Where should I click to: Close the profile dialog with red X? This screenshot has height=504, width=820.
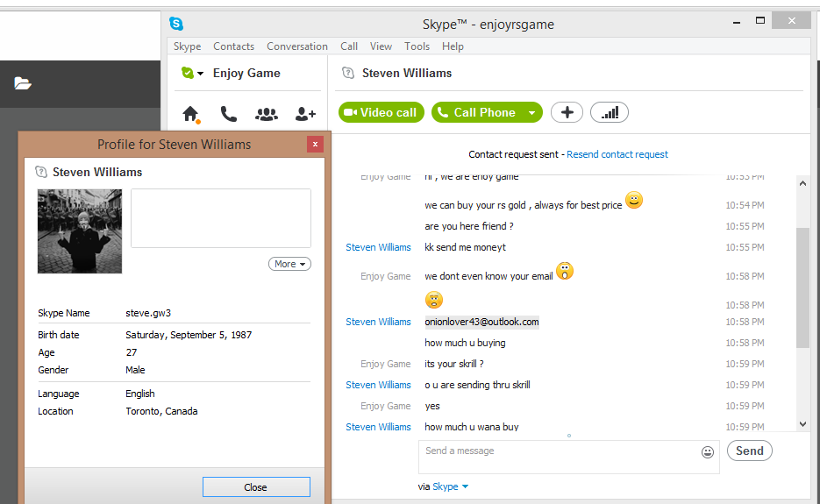coord(315,145)
